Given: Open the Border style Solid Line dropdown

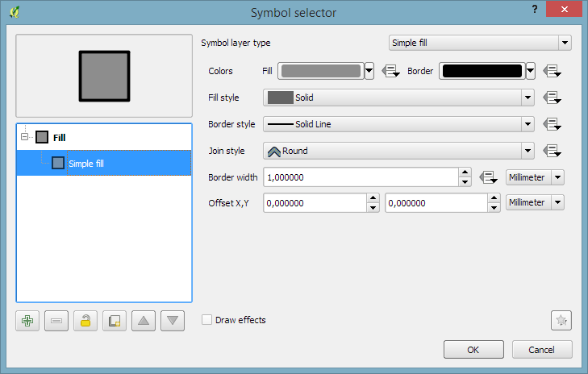Looking at the screenshot, I should [x=398, y=124].
